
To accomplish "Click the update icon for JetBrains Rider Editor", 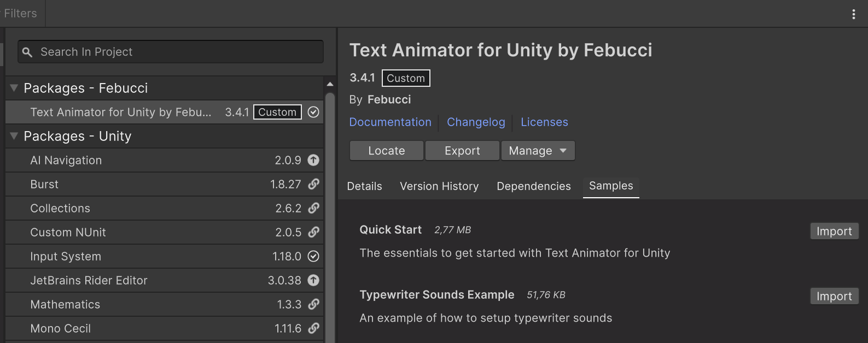I will coord(313,280).
